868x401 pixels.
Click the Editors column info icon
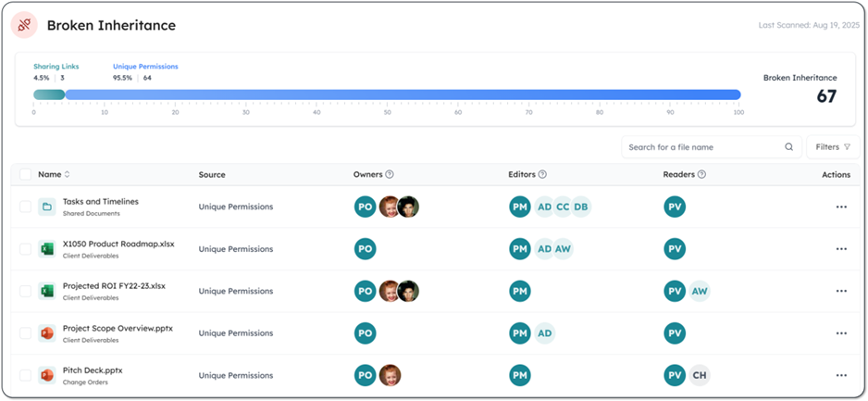coord(542,174)
